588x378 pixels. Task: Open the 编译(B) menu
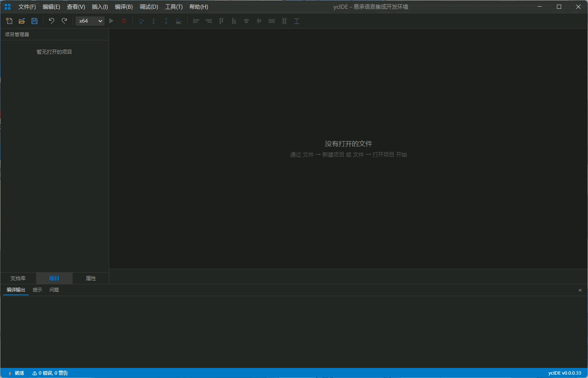[x=123, y=7]
